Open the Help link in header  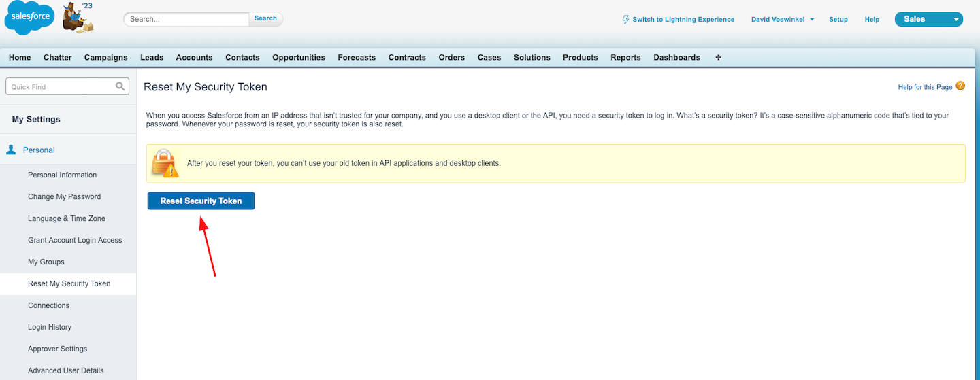(x=872, y=20)
